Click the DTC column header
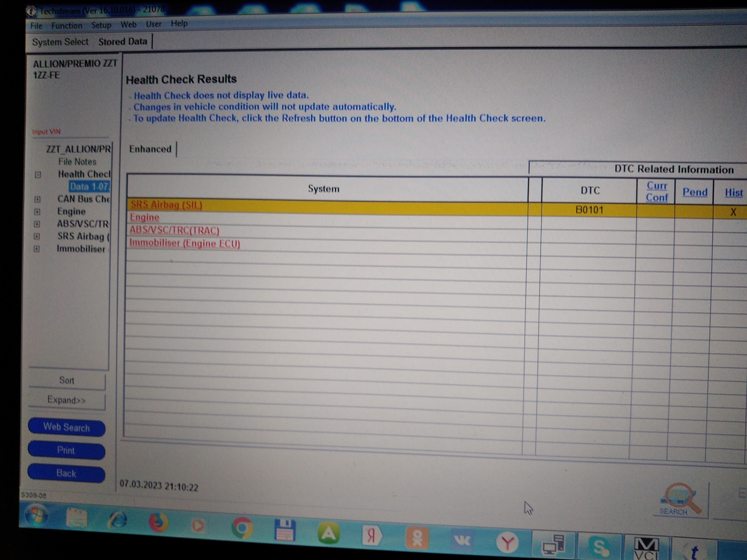 (590, 191)
